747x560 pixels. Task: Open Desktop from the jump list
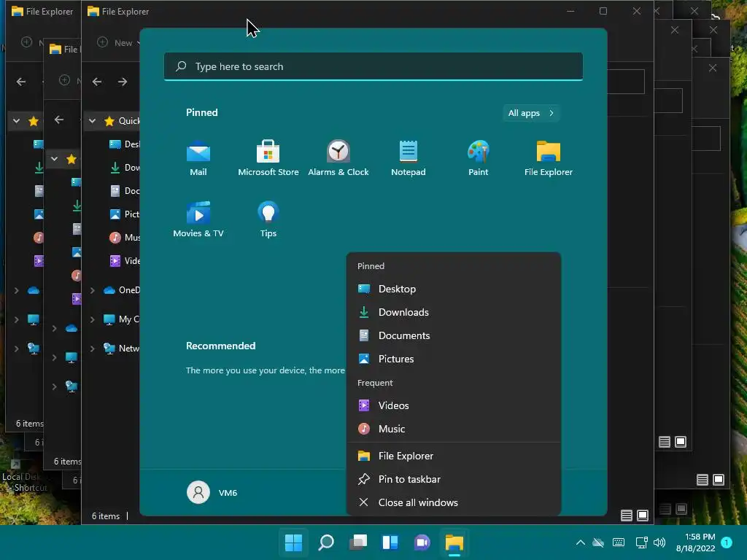[x=454, y=289]
